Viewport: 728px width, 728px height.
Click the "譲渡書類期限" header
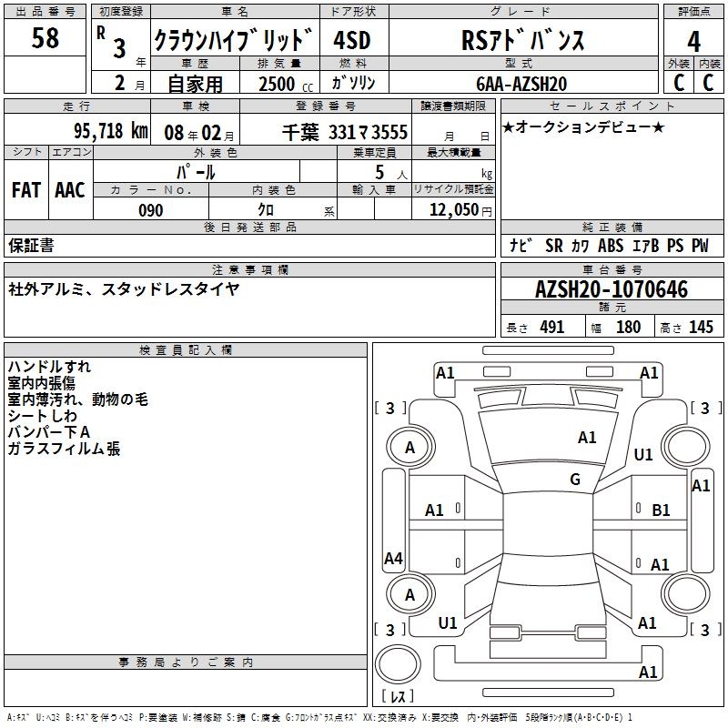453,106
